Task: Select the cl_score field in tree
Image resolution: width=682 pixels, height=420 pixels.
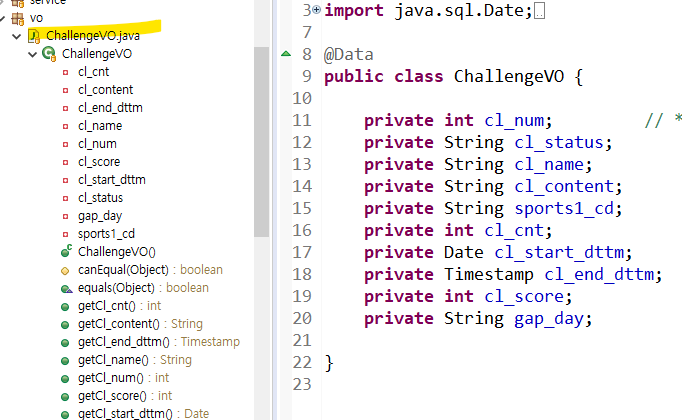Action: tap(99, 162)
